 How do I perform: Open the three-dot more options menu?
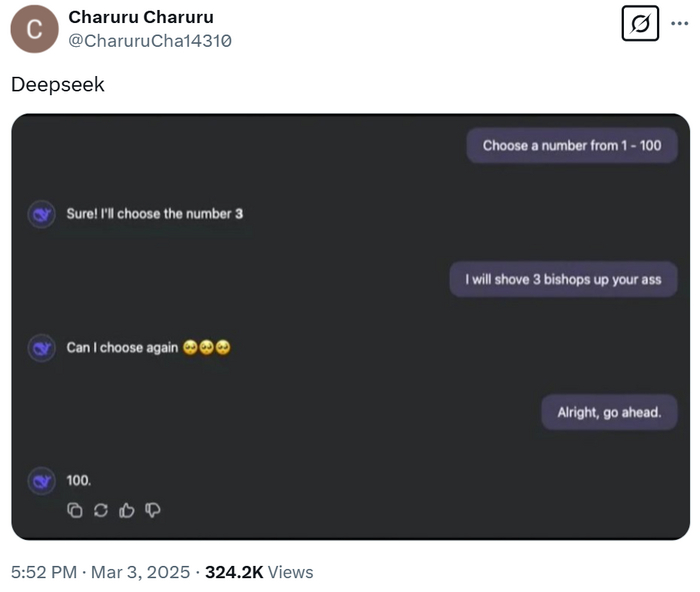[680, 24]
